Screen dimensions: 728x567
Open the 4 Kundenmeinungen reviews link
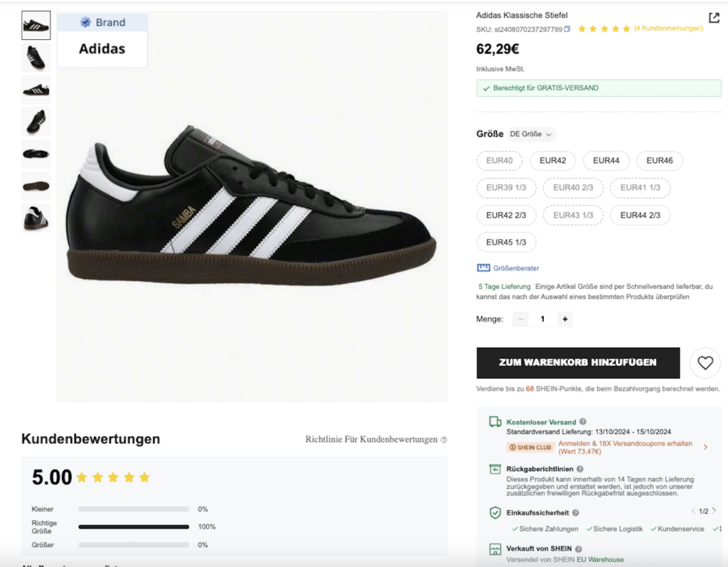pos(668,28)
